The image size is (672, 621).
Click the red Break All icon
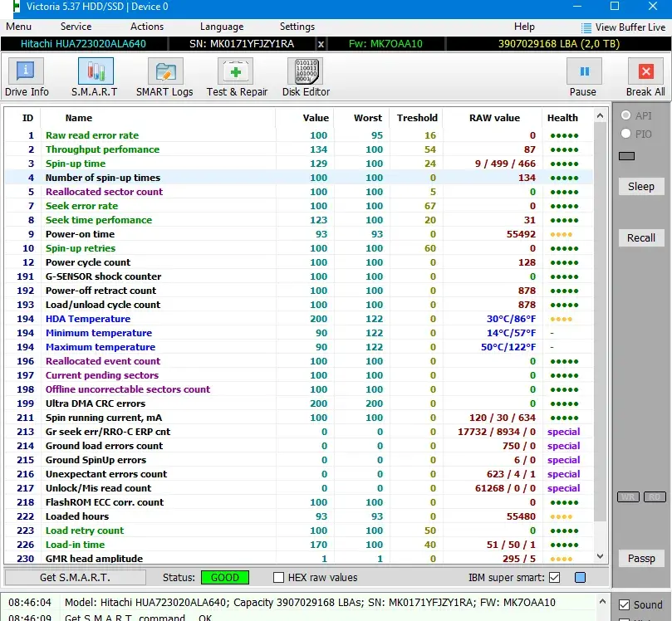(x=646, y=71)
